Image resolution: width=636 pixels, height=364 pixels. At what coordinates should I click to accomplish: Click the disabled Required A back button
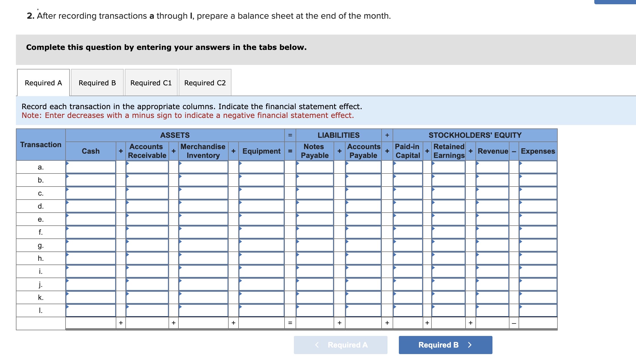(x=341, y=345)
